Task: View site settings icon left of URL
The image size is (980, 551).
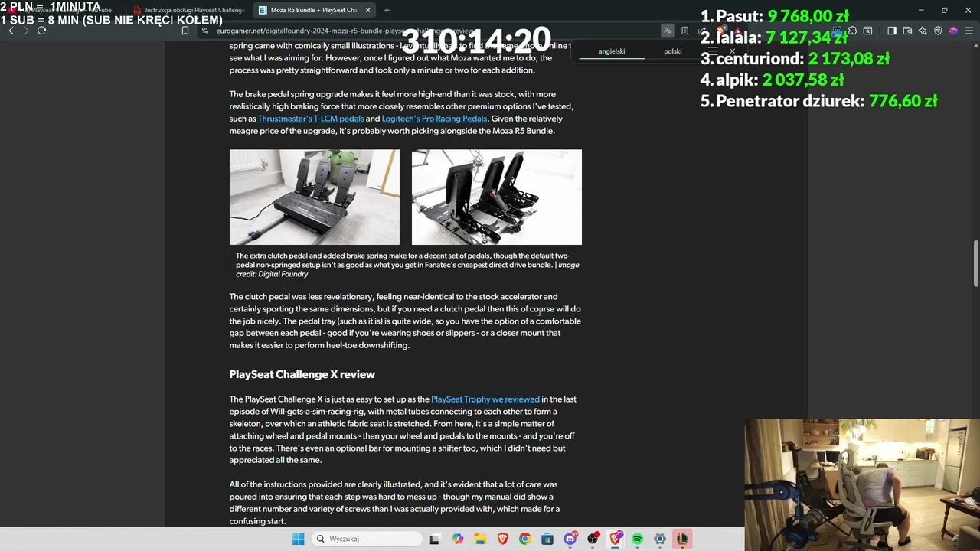Action: pyautogui.click(x=204, y=31)
